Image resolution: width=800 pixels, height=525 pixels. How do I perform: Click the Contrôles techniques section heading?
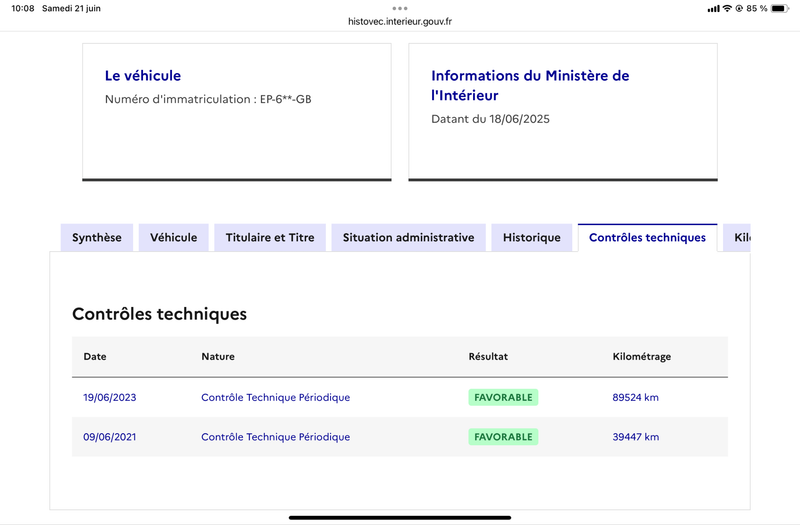[x=159, y=314]
